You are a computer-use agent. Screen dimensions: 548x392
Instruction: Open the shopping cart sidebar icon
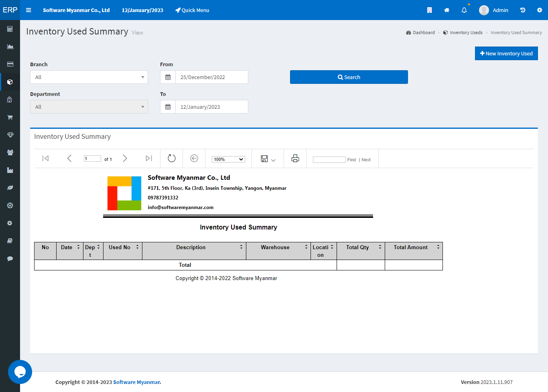(10, 117)
